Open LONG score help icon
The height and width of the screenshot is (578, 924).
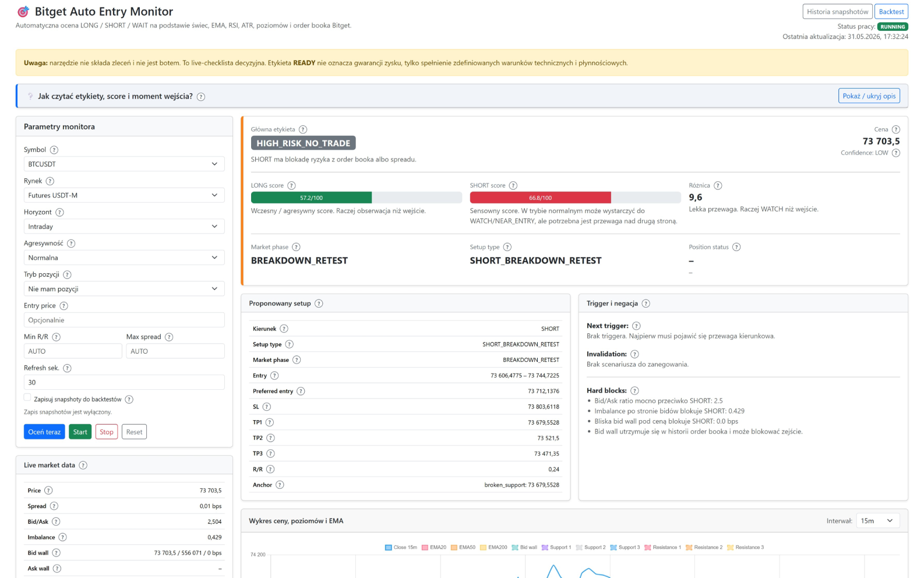point(292,185)
